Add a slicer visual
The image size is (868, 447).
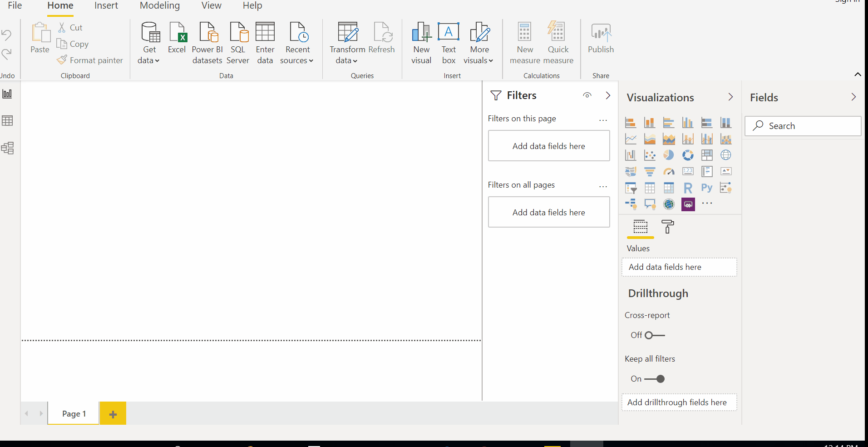(631, 188)
